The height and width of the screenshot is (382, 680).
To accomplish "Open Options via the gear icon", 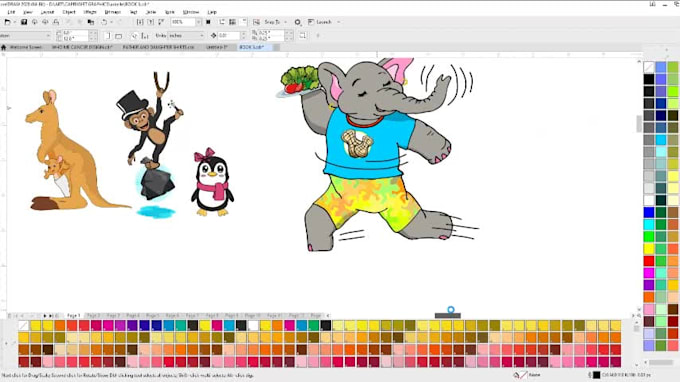I will point(298,22).
